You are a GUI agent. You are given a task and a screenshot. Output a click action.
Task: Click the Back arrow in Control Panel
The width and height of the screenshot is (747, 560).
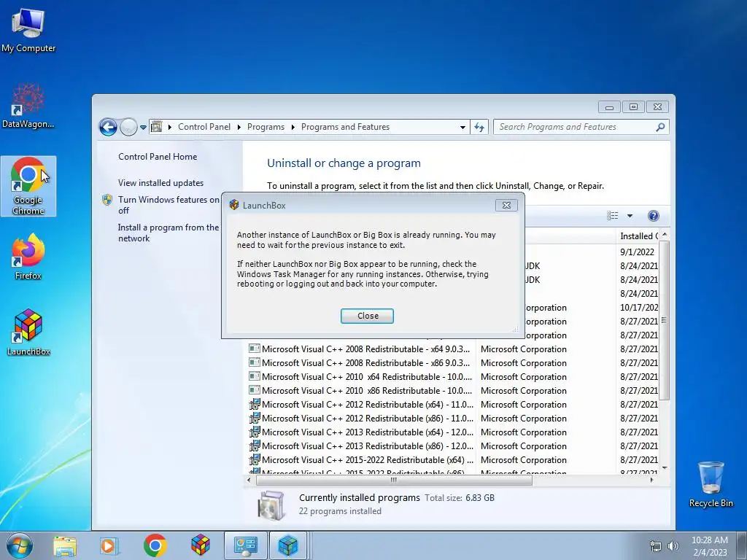pyautogui.click(x=108, y=127)
